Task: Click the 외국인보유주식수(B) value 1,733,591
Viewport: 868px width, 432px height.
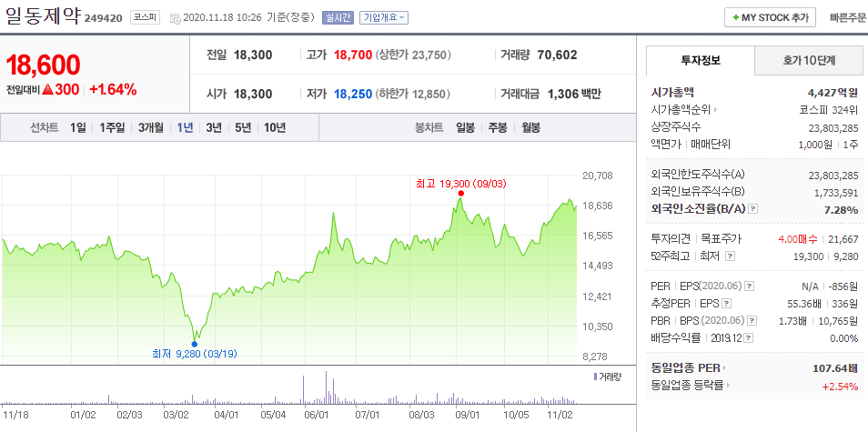Action: tap(836, 192)
